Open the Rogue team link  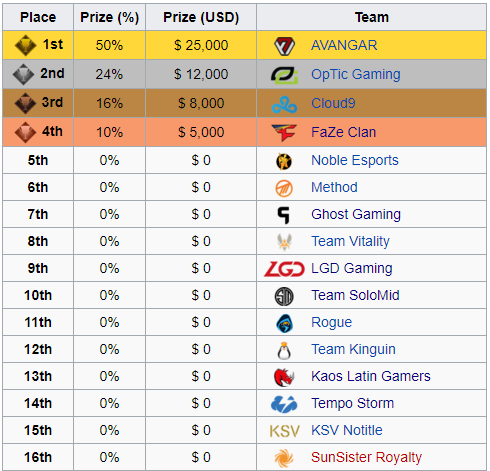(x=332, y=323)
